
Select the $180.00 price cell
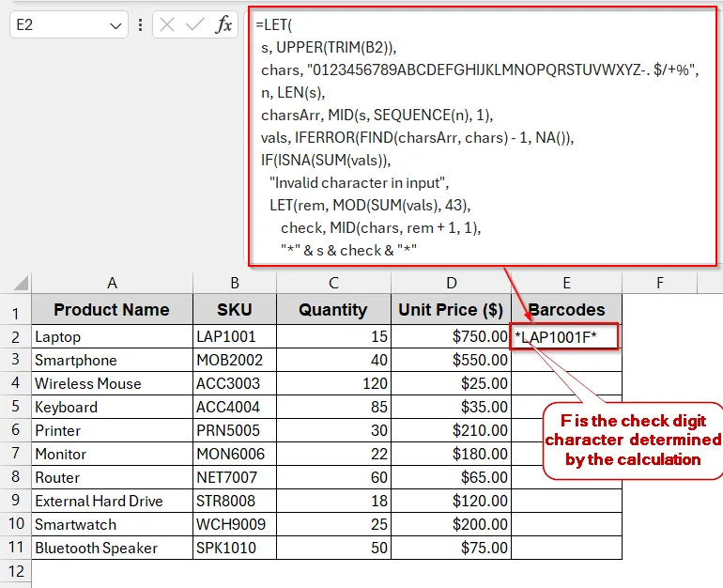coord(452,455)
